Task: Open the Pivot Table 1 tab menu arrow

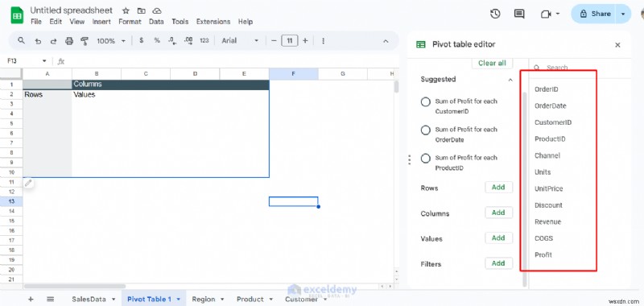Action: pos(178,300)
